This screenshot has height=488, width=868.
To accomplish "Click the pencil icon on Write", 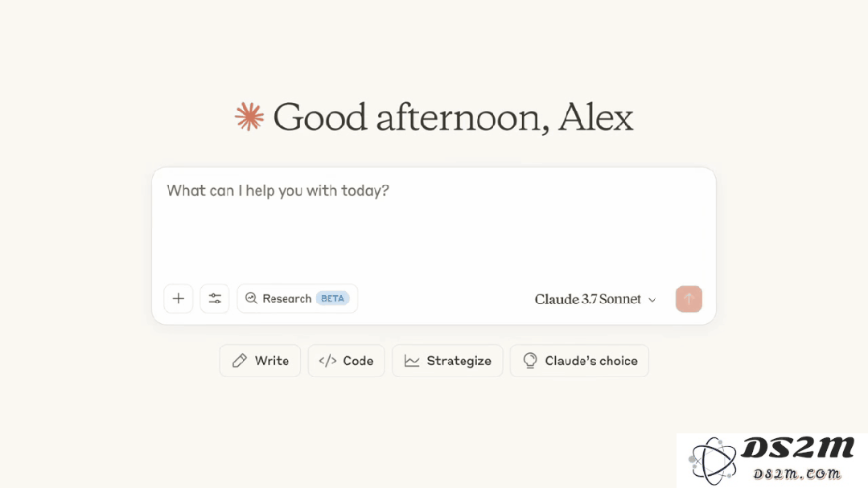I will 239,361.
